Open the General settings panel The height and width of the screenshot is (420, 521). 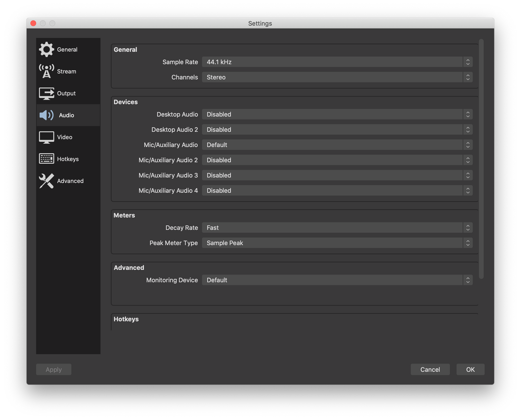click(66, 49)
